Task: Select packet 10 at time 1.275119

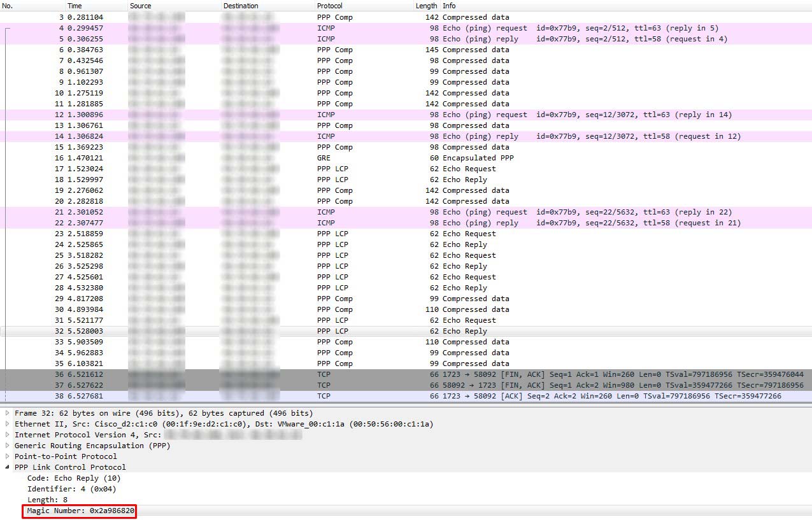Action: 406,93
